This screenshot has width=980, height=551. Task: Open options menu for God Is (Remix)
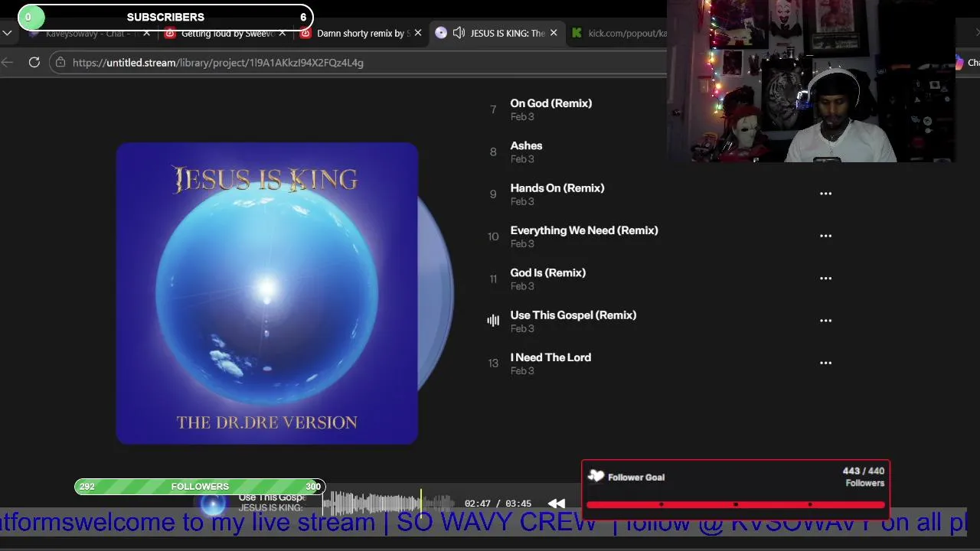(x=825, y=279)
